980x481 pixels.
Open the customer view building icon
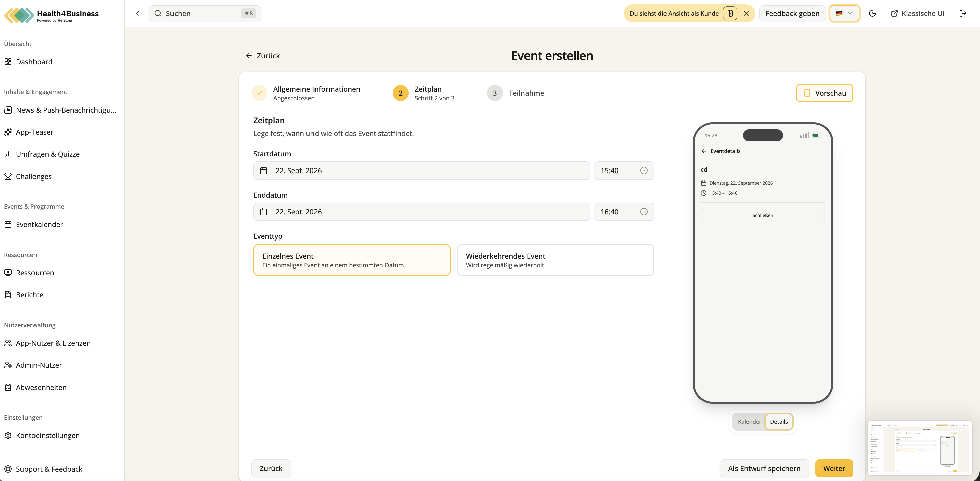(x=730, y=14)
